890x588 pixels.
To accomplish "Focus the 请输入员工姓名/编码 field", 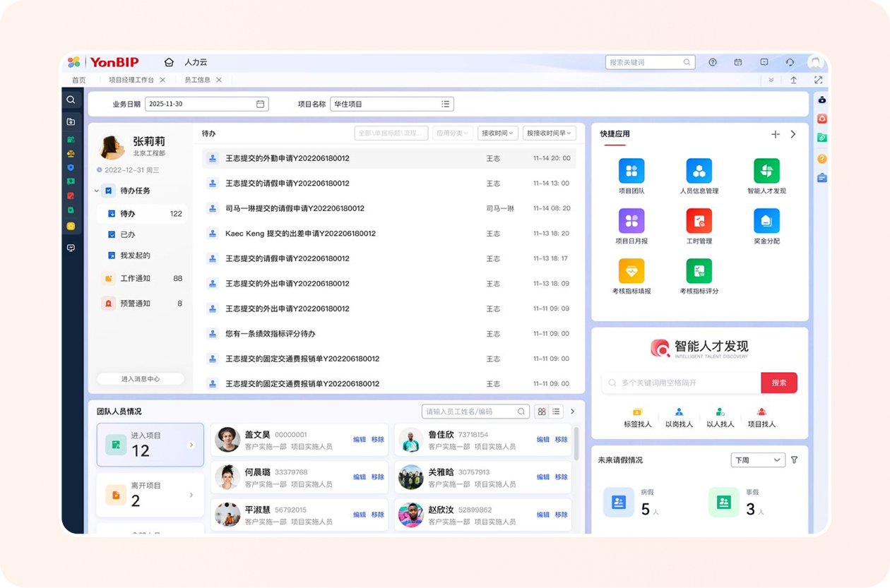I will coord(475,412).
